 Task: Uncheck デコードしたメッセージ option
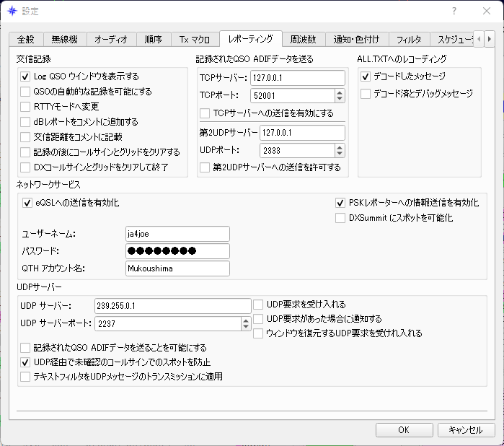pos(366,76)
